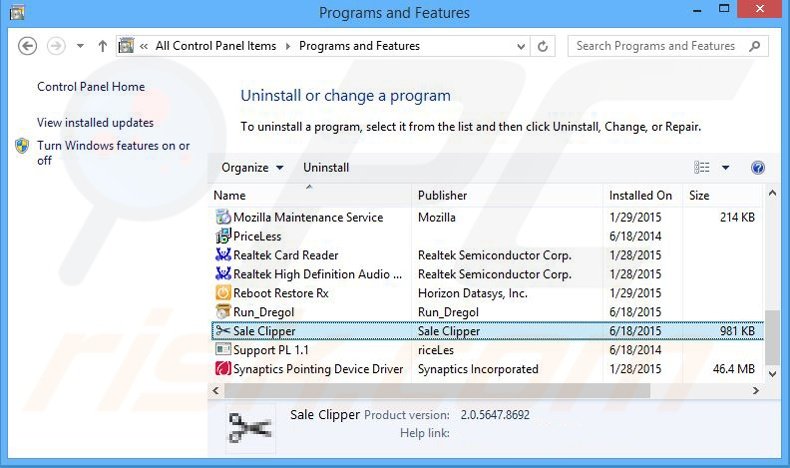Image resolution: width=790 pixels, height=468 pixels.
Task: Click the vertical scrollbar down arrow
Action: (x=772, y=373)
